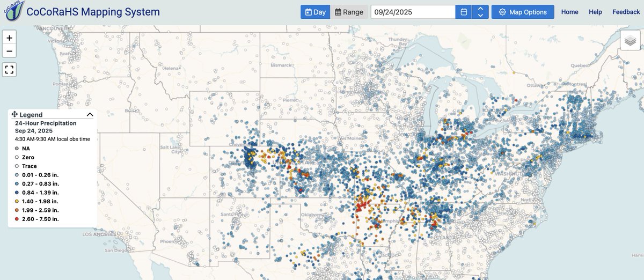Click the Helena map label
Screen dimensions: 644x280
coord(171,68)
